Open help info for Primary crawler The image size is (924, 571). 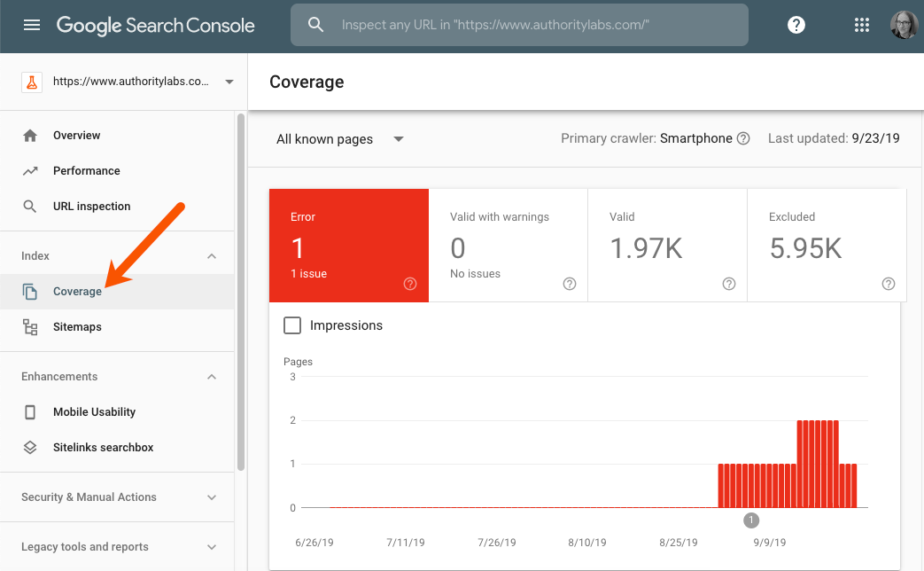click(x=743, y=138)
